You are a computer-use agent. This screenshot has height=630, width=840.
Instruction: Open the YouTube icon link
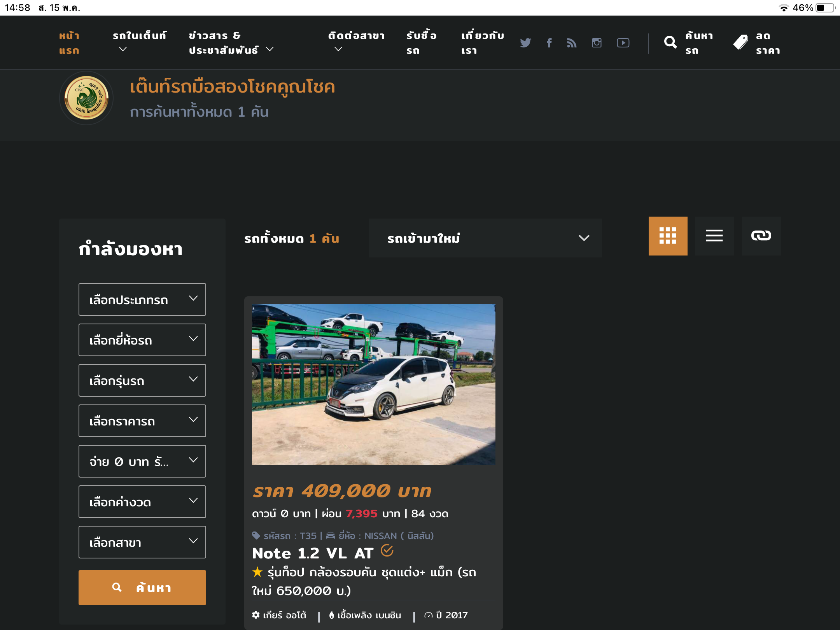coord(623,43)
